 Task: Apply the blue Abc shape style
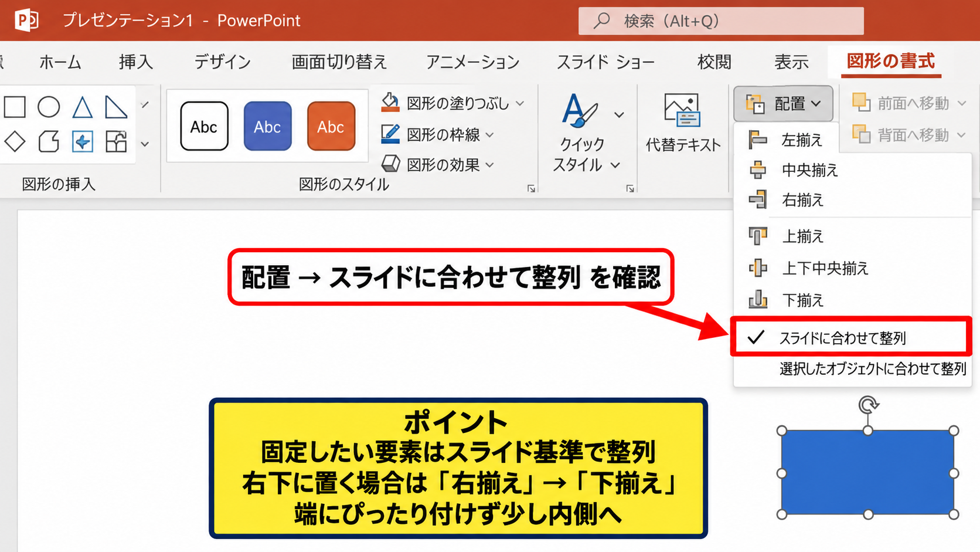(267, 126)
